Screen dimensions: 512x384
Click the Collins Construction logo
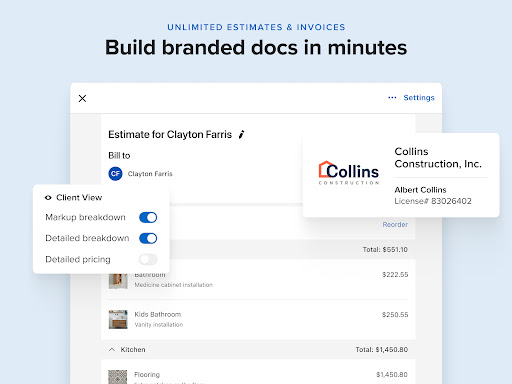[x=349, y=173]
